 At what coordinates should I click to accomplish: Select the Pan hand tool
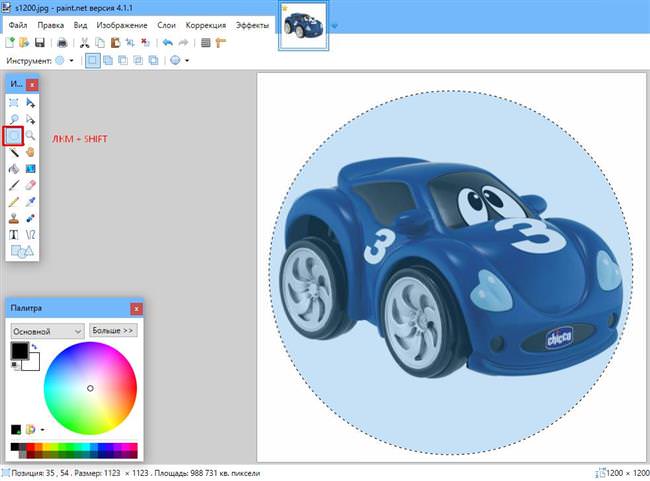point(30,152)
